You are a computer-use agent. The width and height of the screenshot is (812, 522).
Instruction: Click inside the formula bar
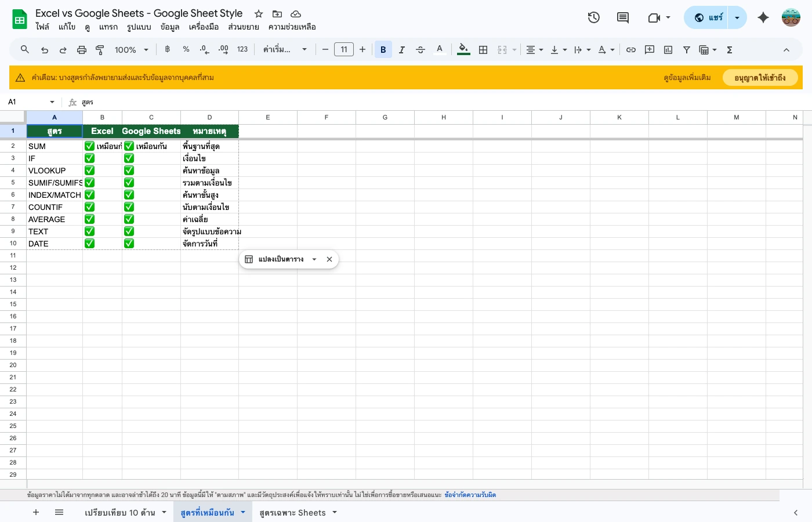[x=232, y=102]
